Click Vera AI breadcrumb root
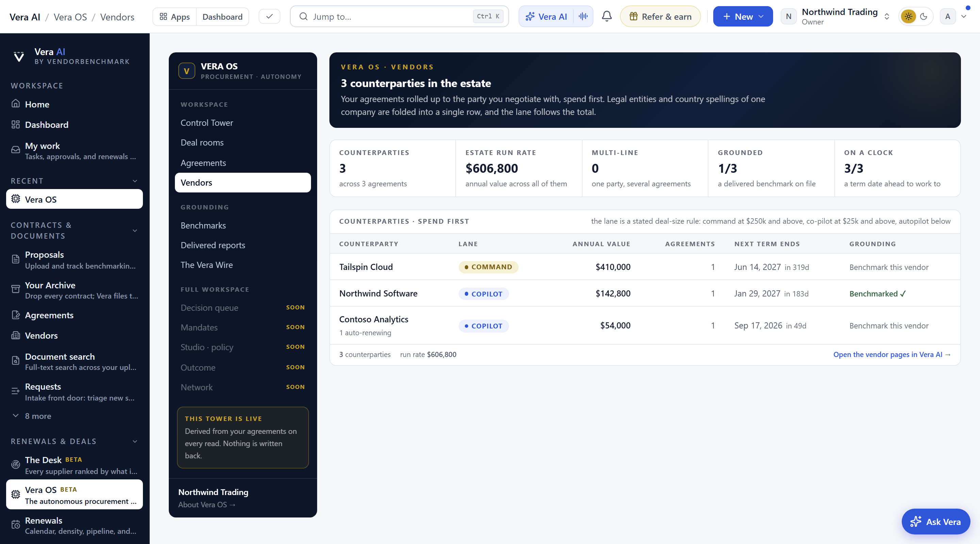This screenshot has width=980, height=544. click(x=25, y=17)
